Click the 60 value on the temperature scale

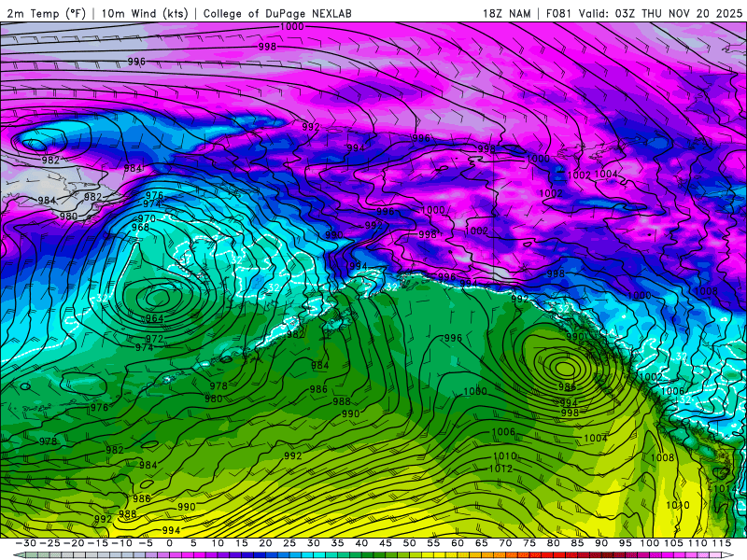click(x=458, y=543)
